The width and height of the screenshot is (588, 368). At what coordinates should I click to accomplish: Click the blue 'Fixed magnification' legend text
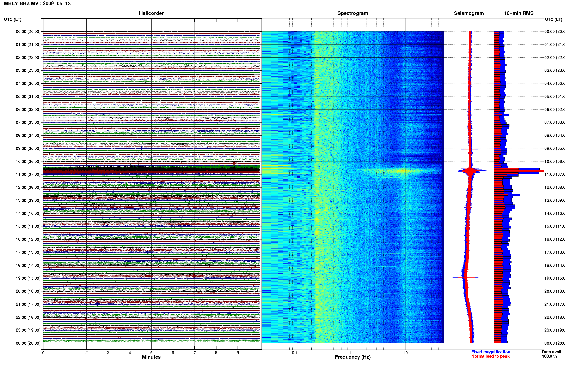[x=491, y=352]
